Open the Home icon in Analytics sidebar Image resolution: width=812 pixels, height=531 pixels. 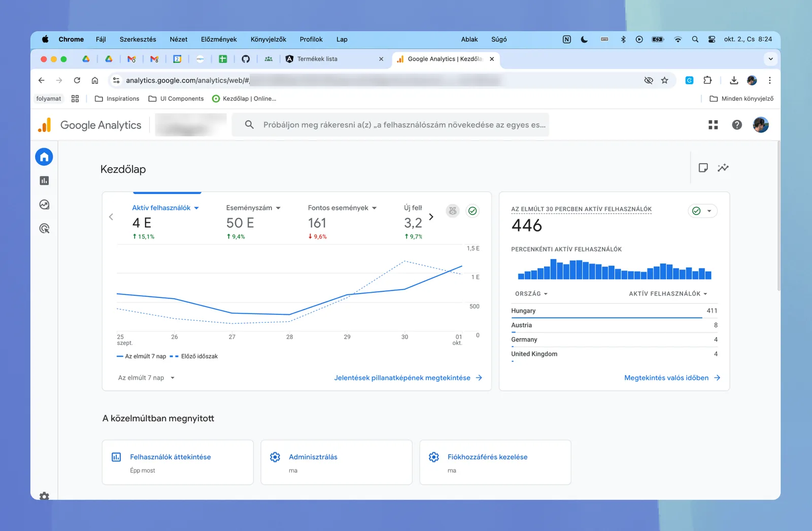click(44, 156)
